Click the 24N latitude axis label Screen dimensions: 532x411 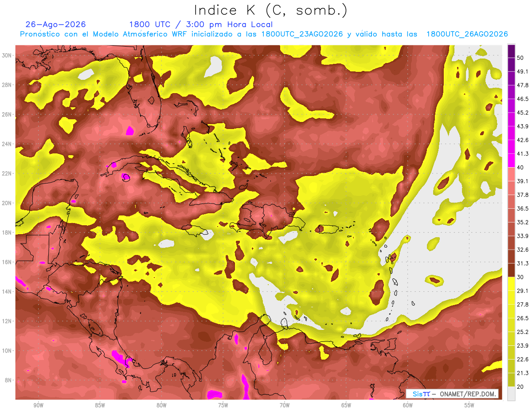8,144
